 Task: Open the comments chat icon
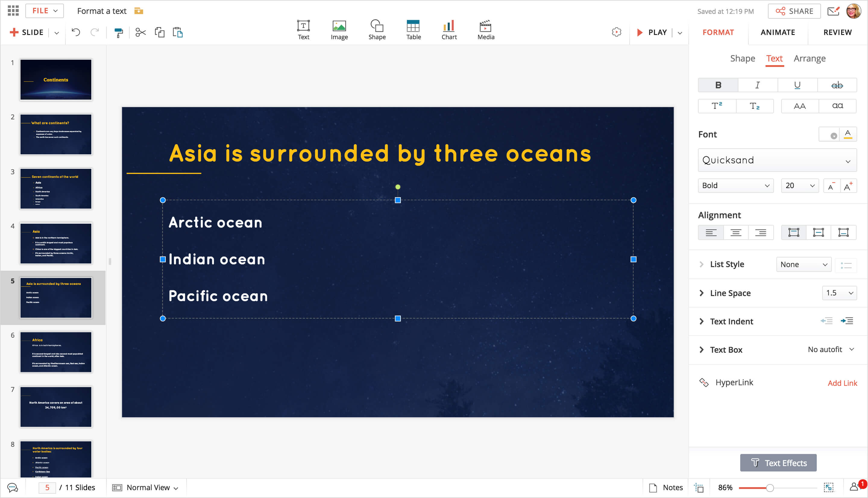coord(13,487)
